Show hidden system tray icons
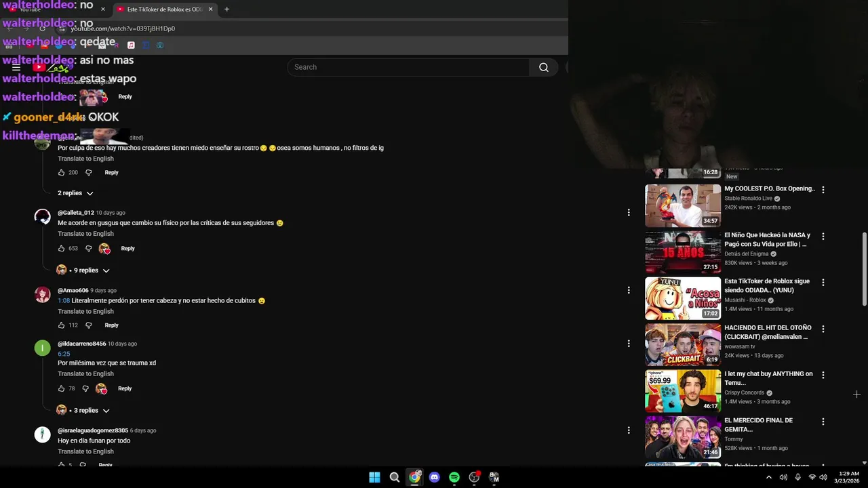Viewport: 868px width, 488px height. coord(768,477)
